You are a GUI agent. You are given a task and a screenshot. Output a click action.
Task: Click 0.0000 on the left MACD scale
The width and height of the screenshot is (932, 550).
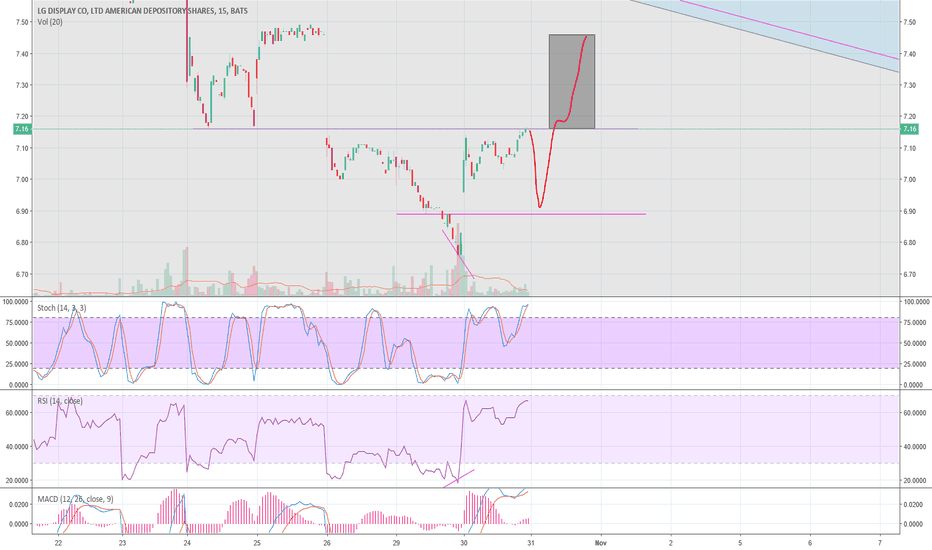(20, 524)
